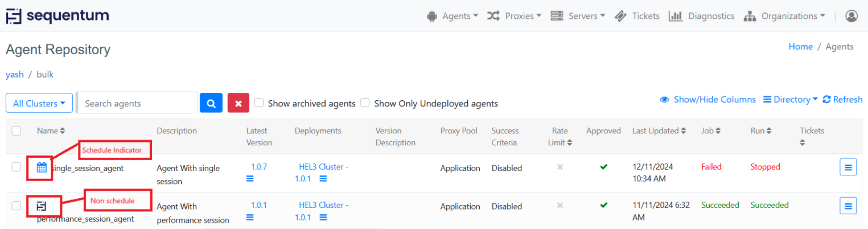Viewport: 868px width, 229px height.
Task: Go to Diagnostics in the navigation bar
Action: point(701,16)
